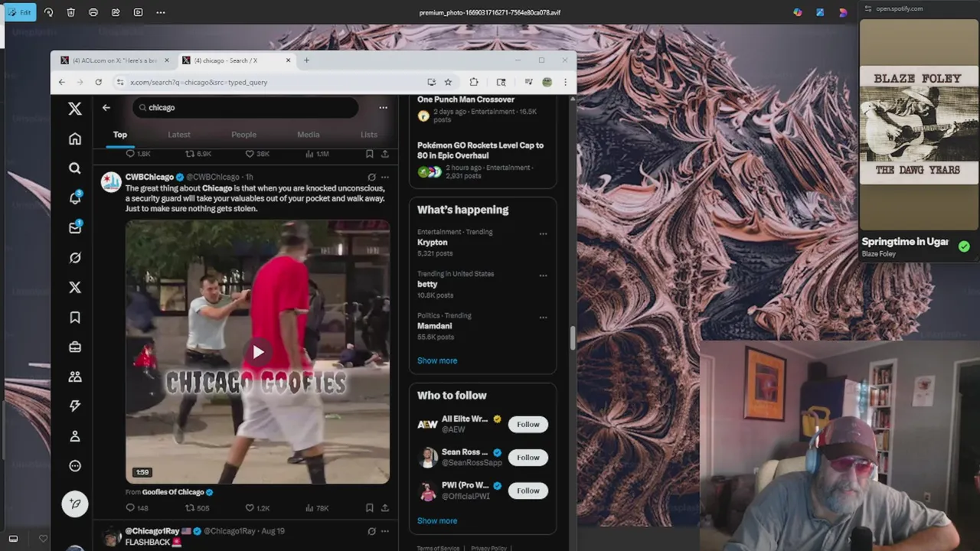This screenshot has width=980, height=551.
Task: Ask Grok about the CWBChicago tweet
Action: click(371, 177)
